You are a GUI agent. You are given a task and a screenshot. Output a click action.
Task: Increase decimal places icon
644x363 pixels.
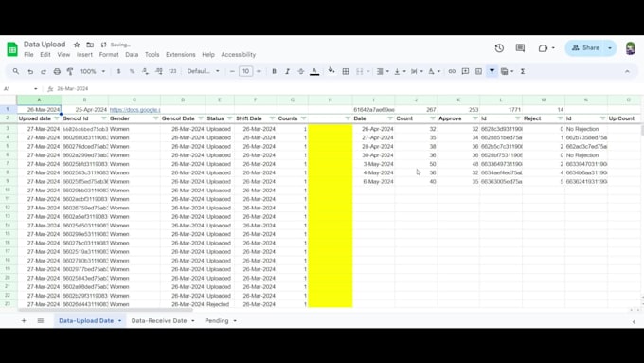[x=159, y=71]
